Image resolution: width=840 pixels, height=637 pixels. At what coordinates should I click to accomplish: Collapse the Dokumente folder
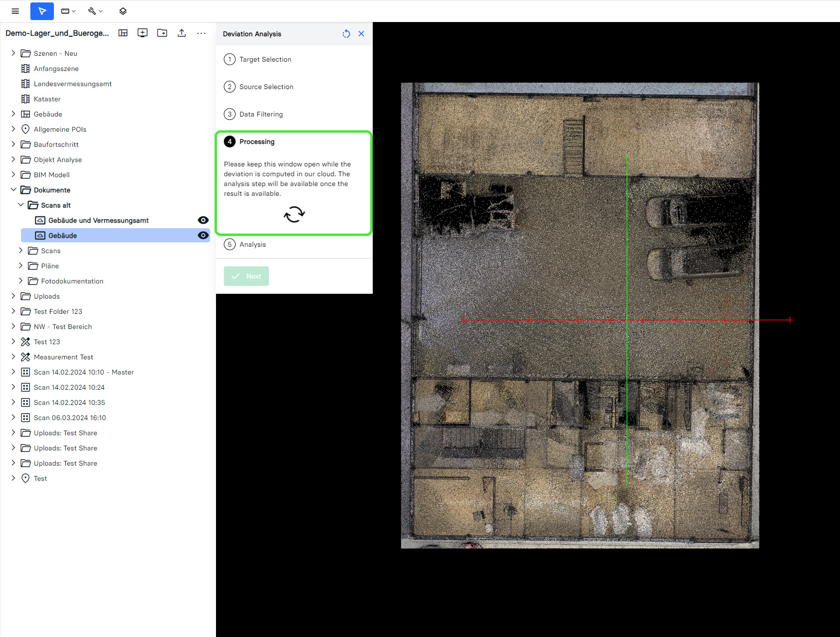click(13, 190)
